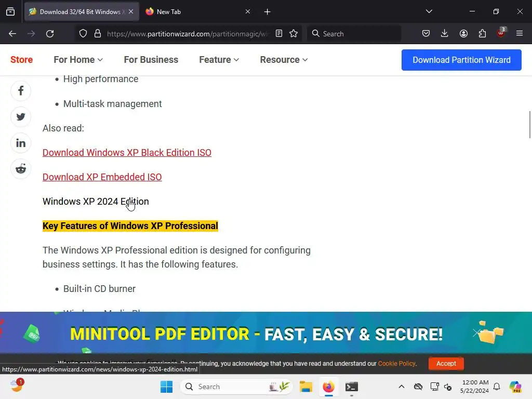Expand the Feature menu
Viewport: 532px width, 399px height.
coord(219,60)
